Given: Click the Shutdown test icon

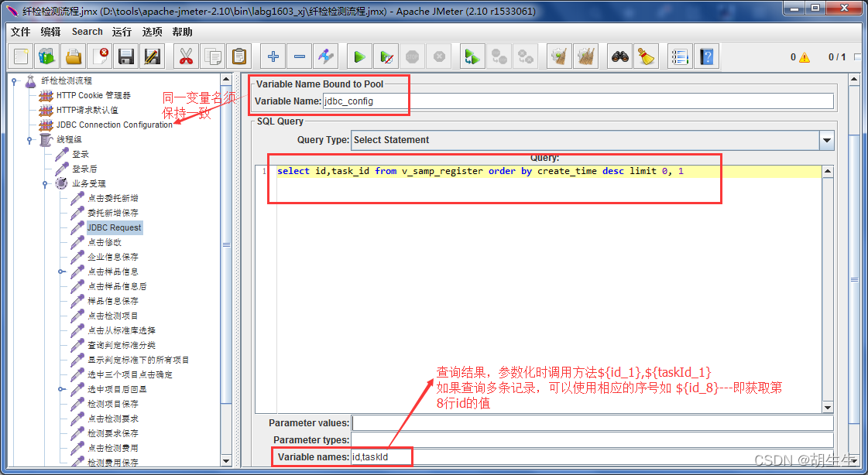Looking at the screenshot, I should pos(439,56).
